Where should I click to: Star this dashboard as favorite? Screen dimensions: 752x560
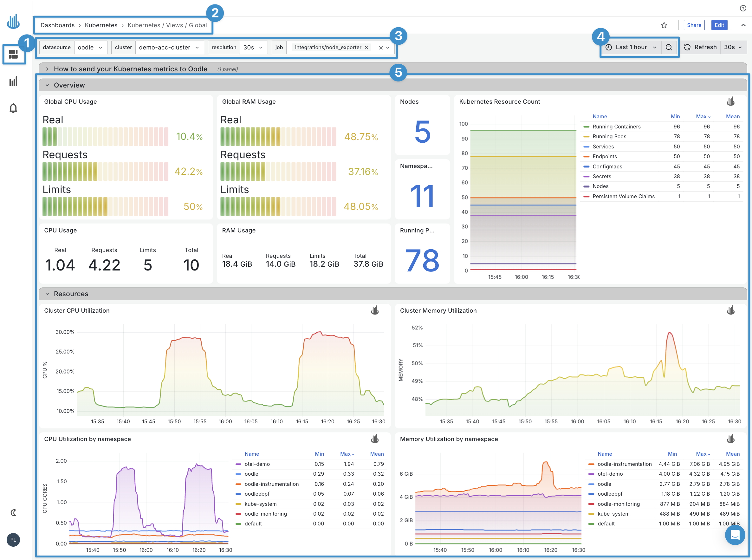tap(664, 25)
